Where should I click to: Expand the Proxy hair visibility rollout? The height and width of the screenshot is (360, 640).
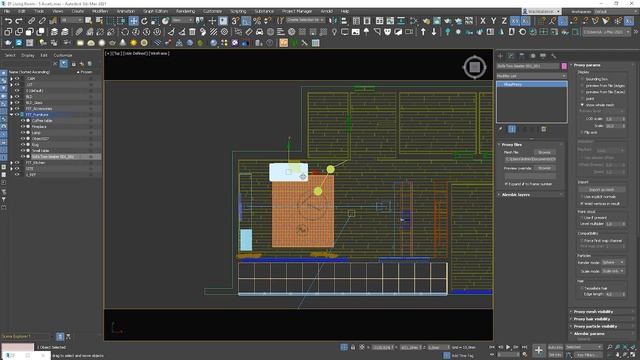click(602, 319)
